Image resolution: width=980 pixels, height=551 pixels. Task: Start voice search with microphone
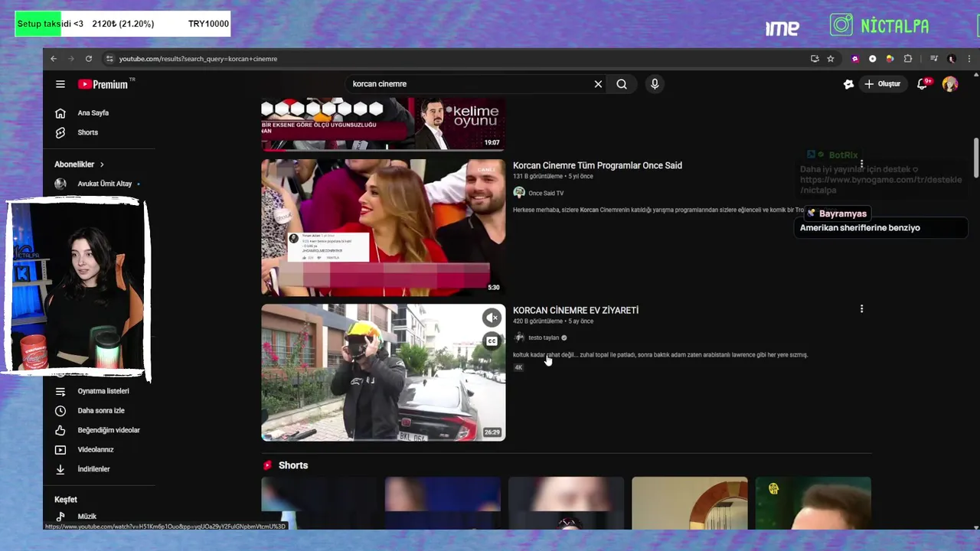point(655,84)
